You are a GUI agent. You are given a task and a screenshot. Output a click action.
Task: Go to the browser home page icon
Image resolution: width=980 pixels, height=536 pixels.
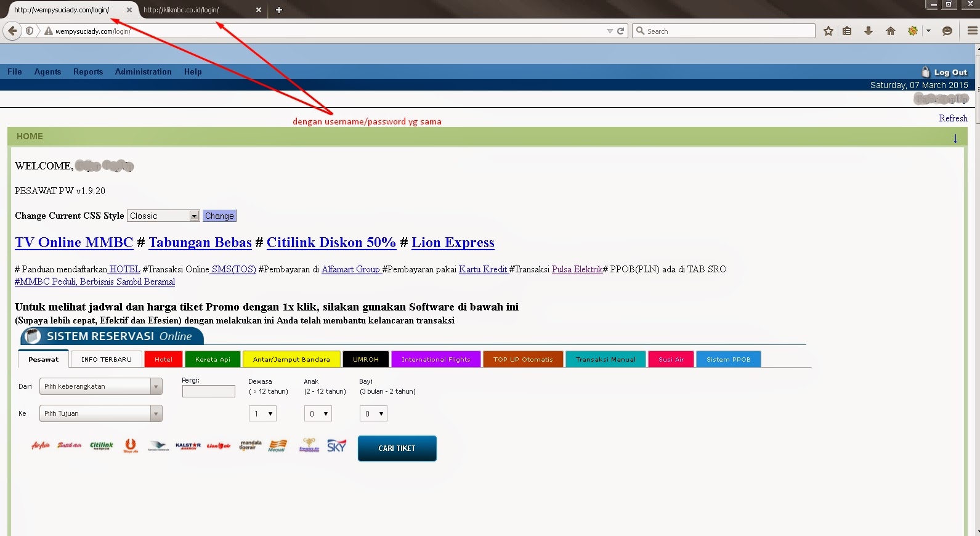tap(891, 31)
